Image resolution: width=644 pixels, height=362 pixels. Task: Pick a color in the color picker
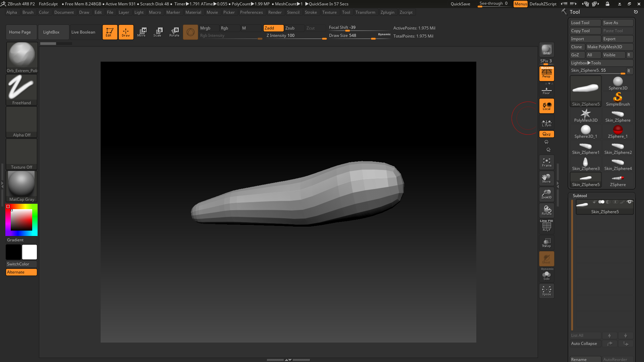coord(21,220)
